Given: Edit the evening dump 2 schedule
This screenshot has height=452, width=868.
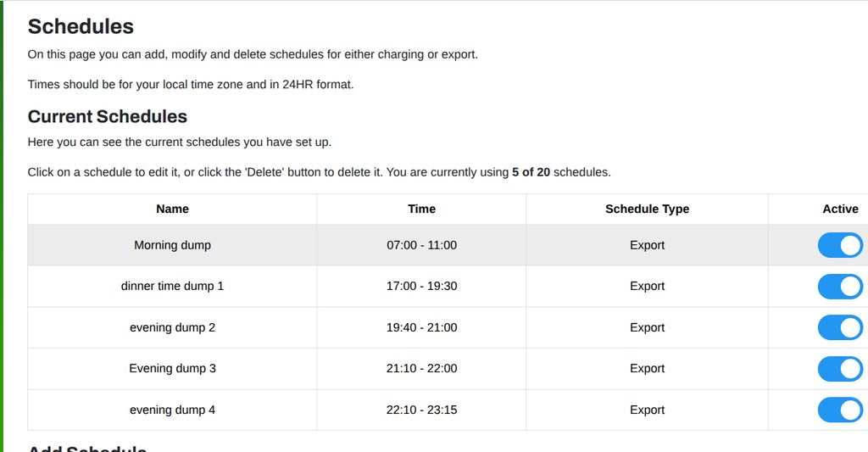Looking at the screenshot, I should pos(172,327).
